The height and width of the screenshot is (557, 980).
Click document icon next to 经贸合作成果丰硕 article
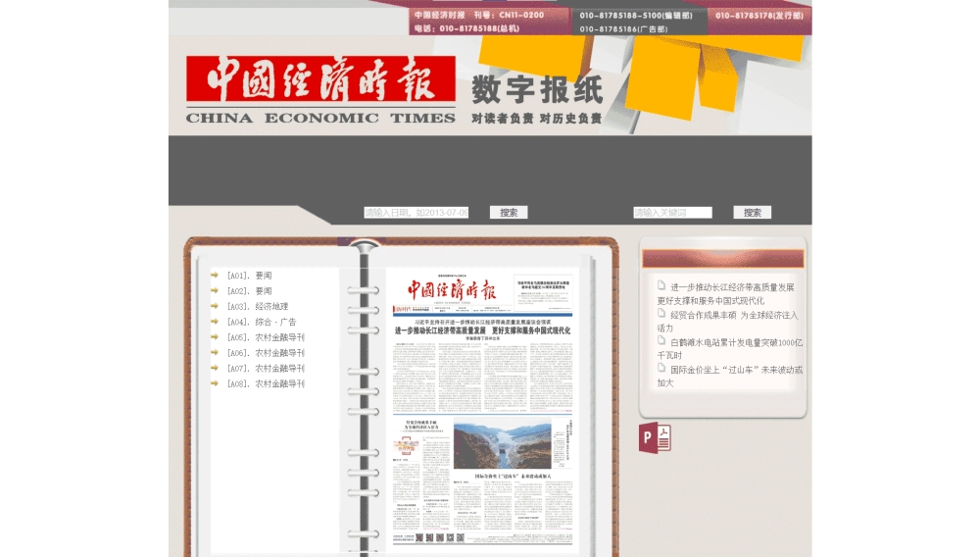coord(661,313)
